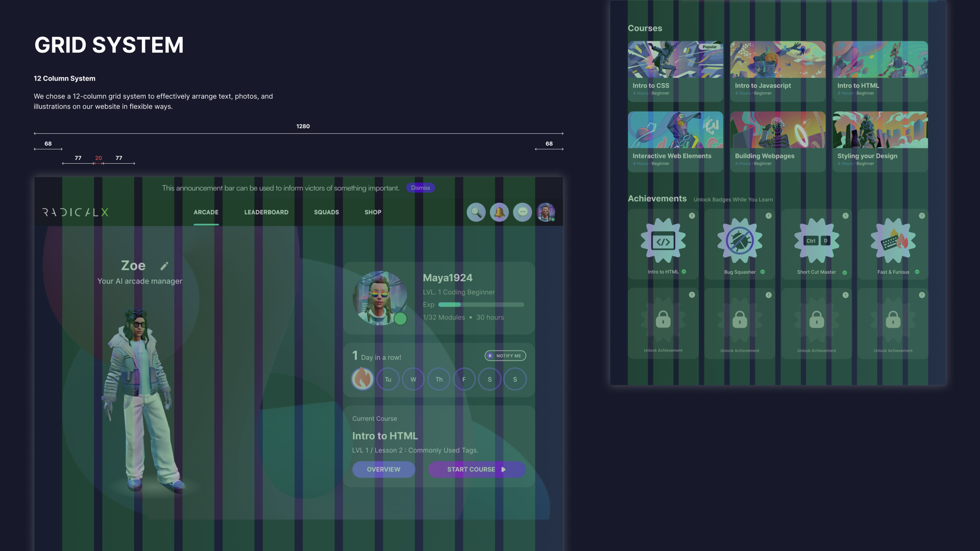The image size is (980, 551).
Task: Click the Exp progress bar
Action: click(481, 305)
